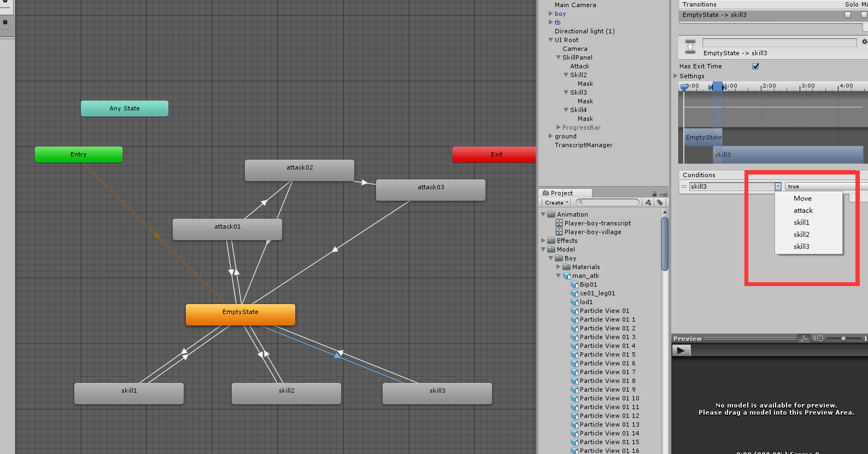Open the condition parameter dropdown arrow

(x=778, y=187)
